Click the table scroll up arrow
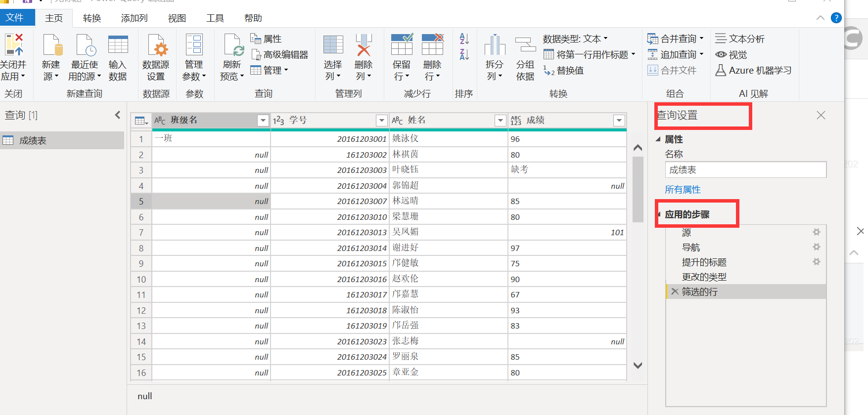The width and height of the screenshot is (868, 415). pos(638,147)
